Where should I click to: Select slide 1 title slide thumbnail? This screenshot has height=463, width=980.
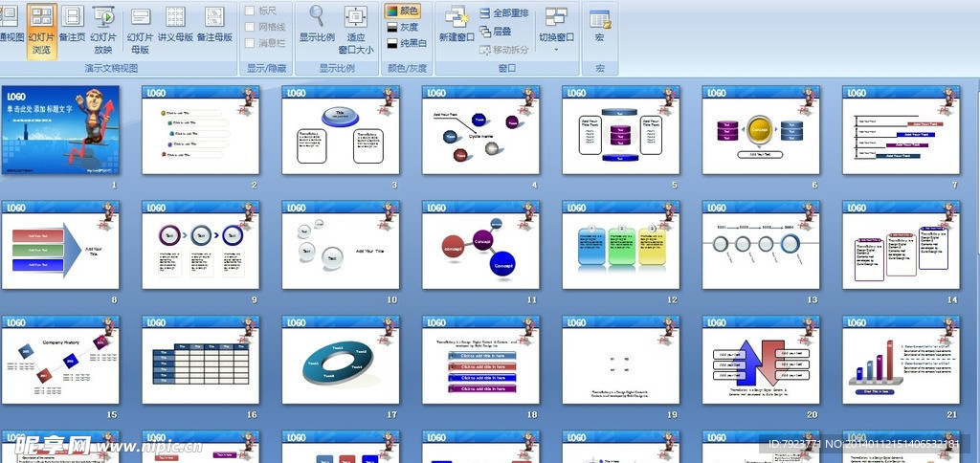tap(60, 130)
